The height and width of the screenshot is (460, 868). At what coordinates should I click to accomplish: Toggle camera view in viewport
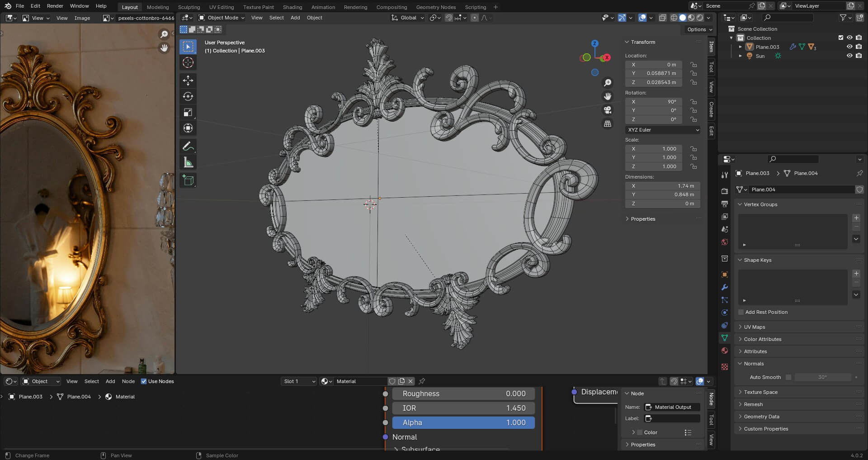tap(608, 110)
